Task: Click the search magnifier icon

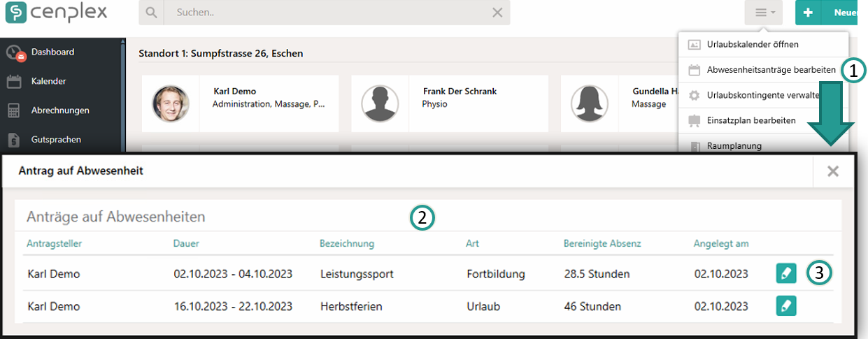Action: 151,13
